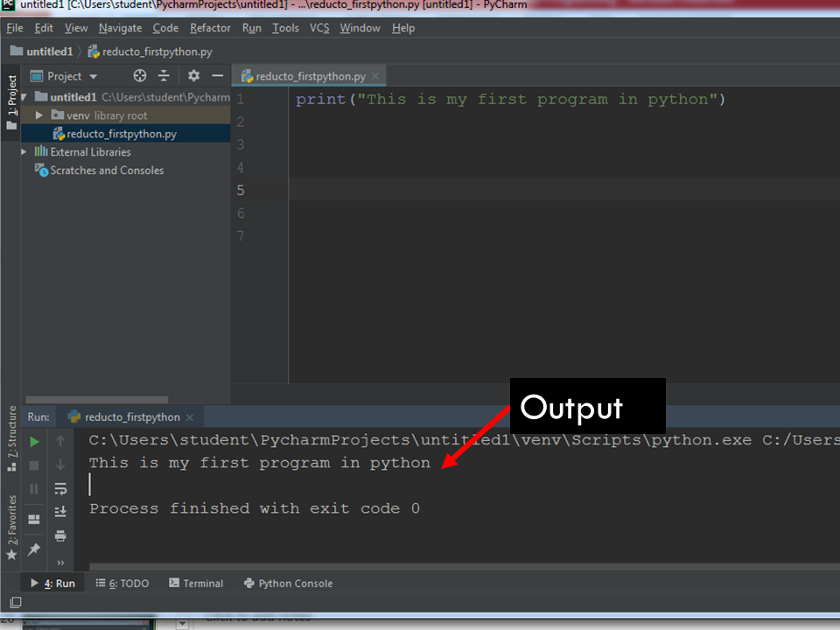840x630 pixels.
Task: Open the Run menu
Action: tap(251, 27)
